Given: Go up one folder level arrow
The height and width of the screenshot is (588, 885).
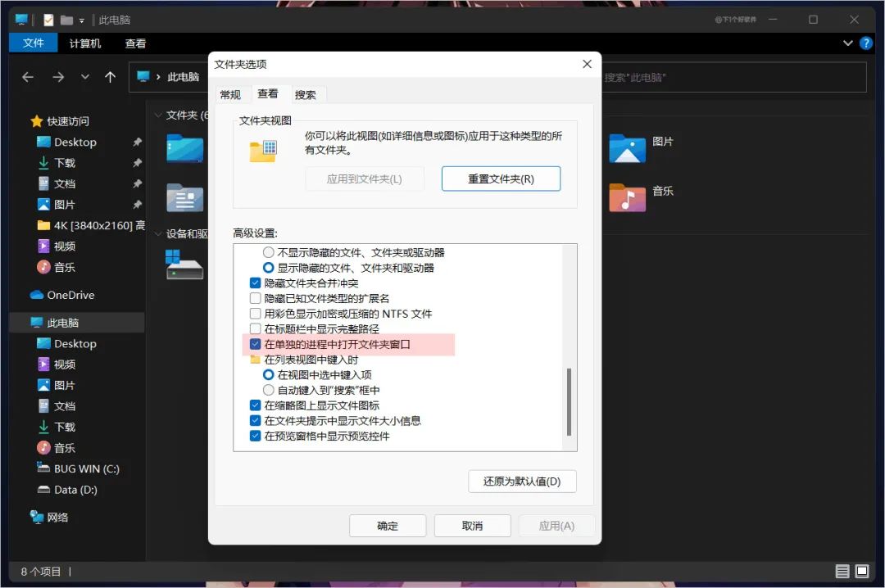Looking at the screenshot, I should coord(110,77).
